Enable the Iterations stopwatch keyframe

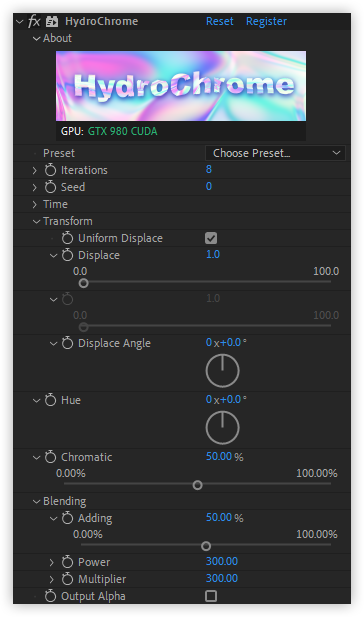50,170
